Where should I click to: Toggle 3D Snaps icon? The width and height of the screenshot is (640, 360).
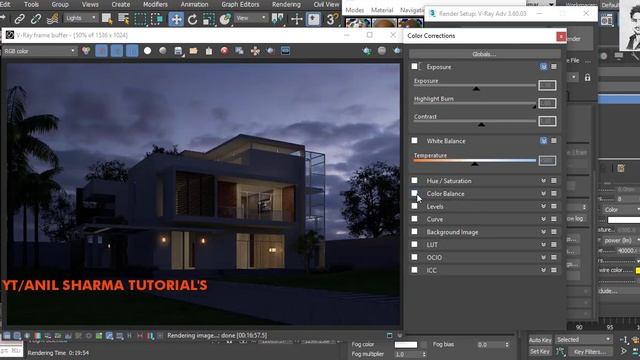(332, 19)
